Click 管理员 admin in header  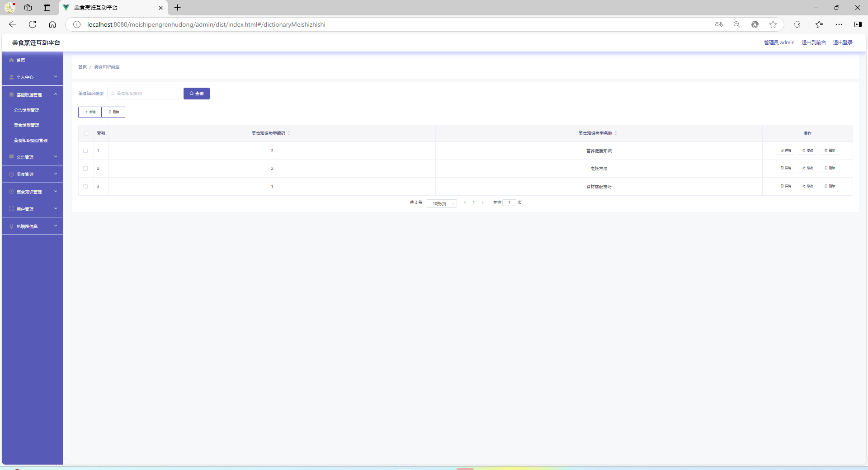tap(779, 42)
